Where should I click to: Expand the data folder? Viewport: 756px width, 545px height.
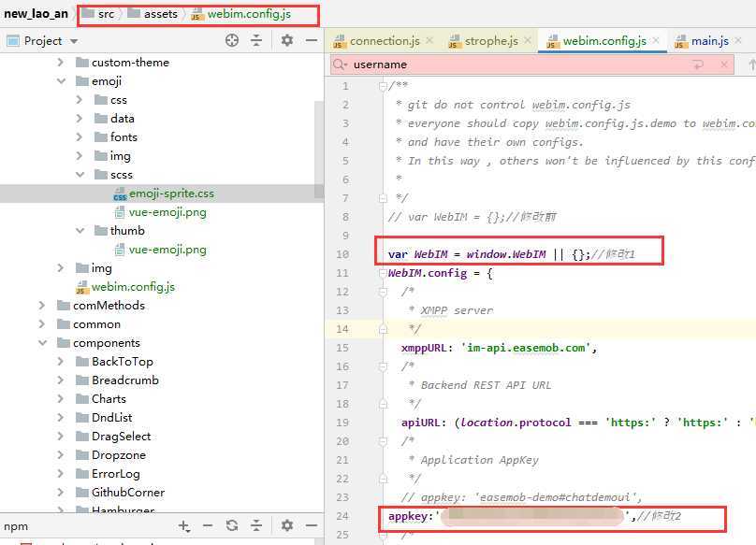pyautogui.click(x=80, y=119)
